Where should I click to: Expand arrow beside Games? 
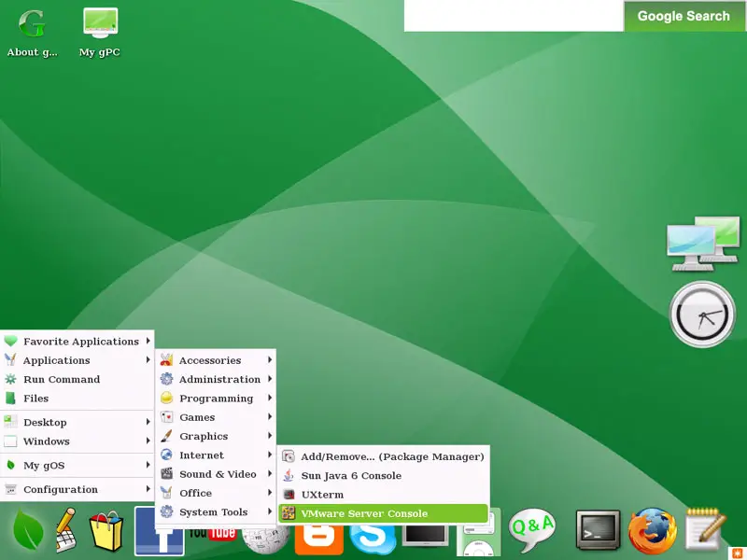click(270, 416)
